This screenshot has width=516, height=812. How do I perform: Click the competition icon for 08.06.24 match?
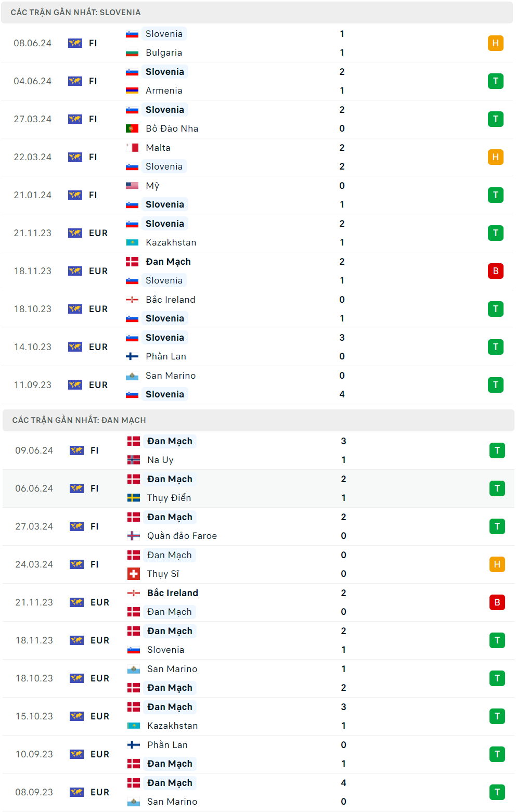click(75, 43)
